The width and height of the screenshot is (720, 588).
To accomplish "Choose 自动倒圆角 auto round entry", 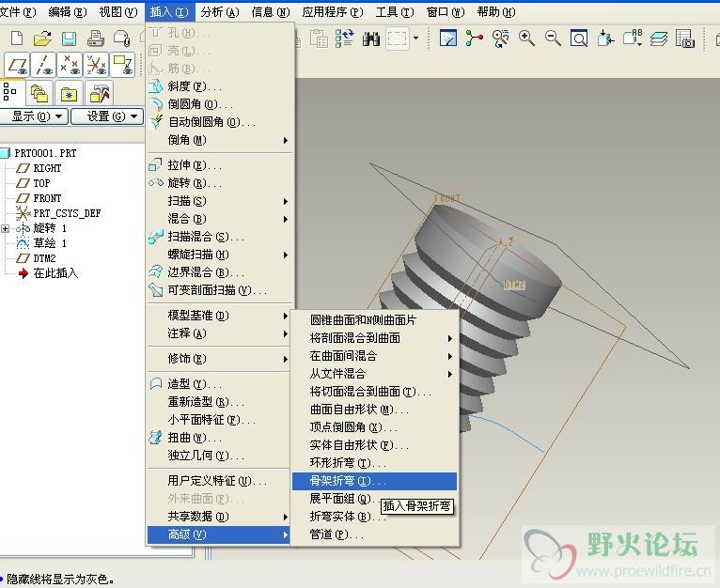I will 220,122.
